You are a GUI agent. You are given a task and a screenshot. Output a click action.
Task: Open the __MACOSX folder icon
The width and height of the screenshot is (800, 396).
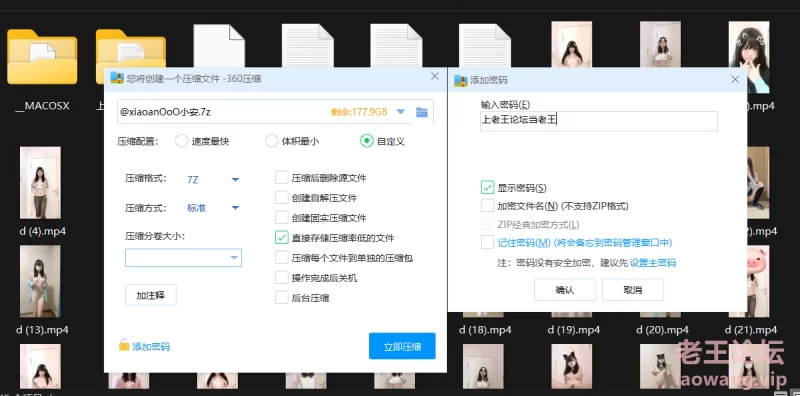pos(42,56)
